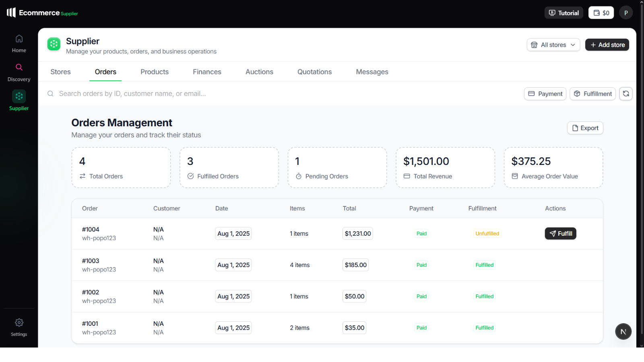
Task: Click the Export button
Action: 585,128
